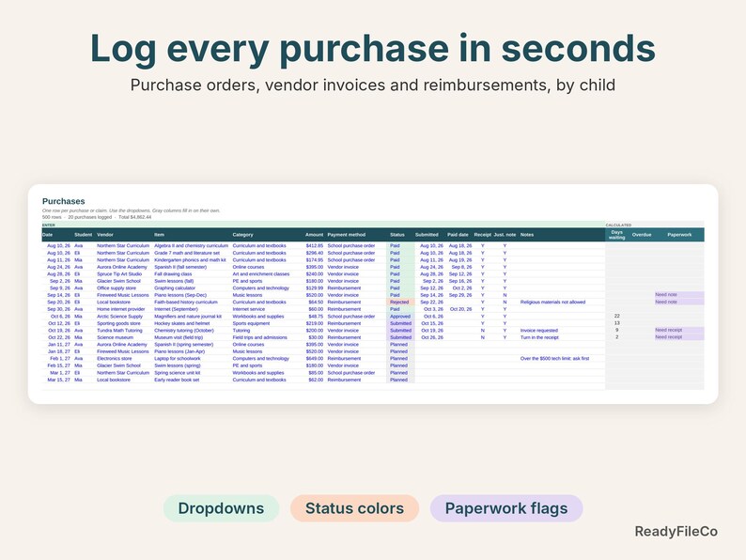This screenshot has width=746, height=560.
Task: Click the Faith-based history curriculum item
Action: (x=185, y=303)
